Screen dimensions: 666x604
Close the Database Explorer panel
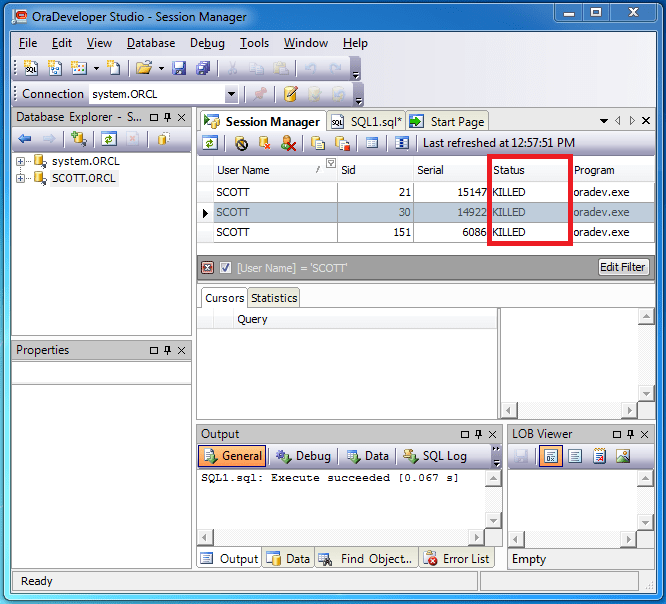tap(181, 117)
